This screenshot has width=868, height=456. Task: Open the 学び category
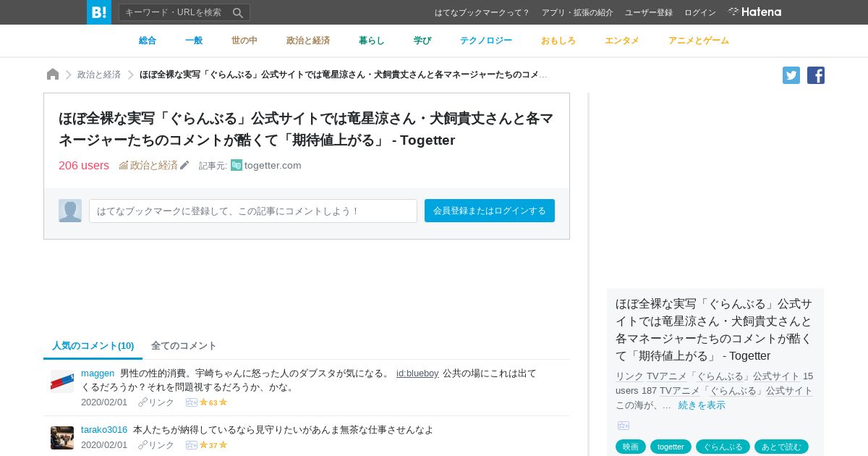pos(422,41)
